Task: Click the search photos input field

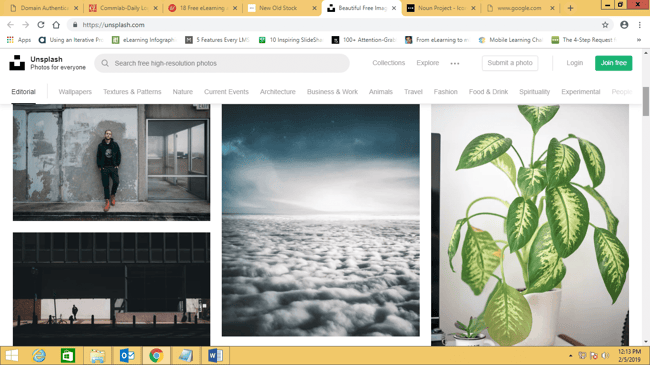Action: 222,63
